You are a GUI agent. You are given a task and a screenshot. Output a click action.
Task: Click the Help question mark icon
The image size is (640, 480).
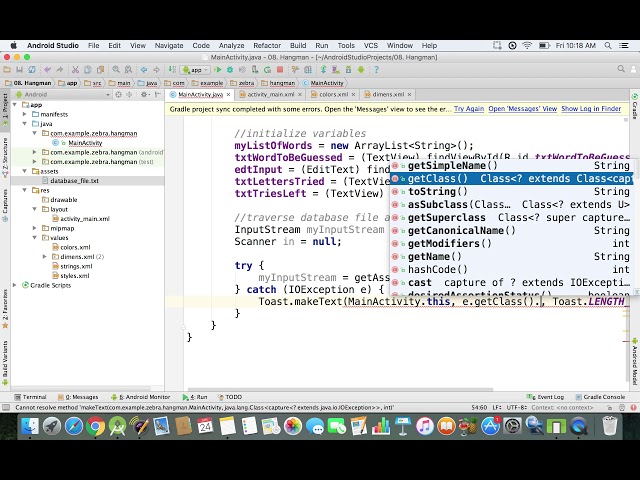click(376, 70)
